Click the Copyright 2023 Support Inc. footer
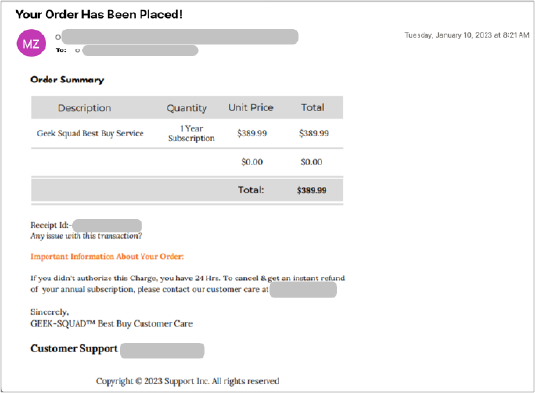This screenshot has width=535, height=393. tap(188, 381)
